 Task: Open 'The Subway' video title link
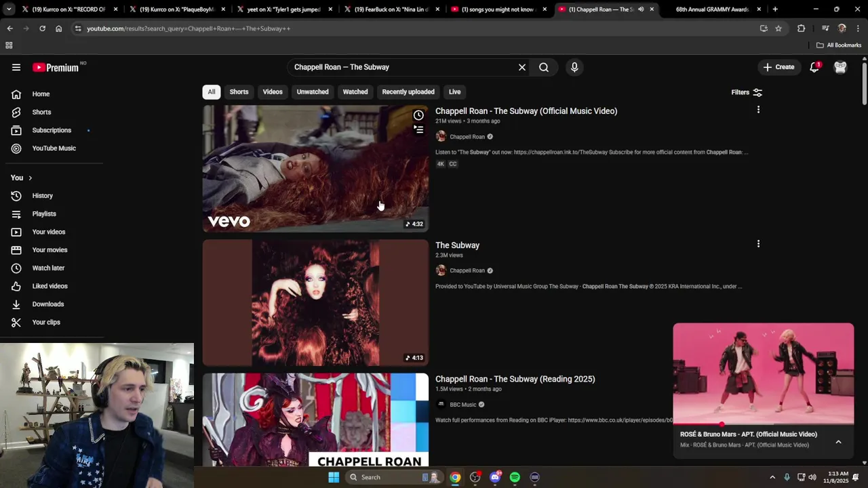[457, 245]
